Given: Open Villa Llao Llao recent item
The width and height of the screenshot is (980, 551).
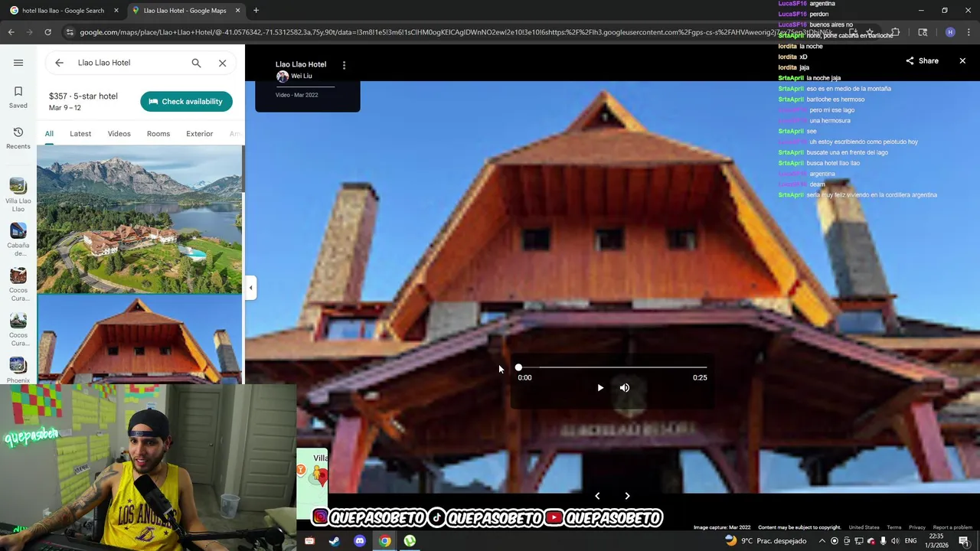Looking at the screenshot, I should tap(18, 195).
